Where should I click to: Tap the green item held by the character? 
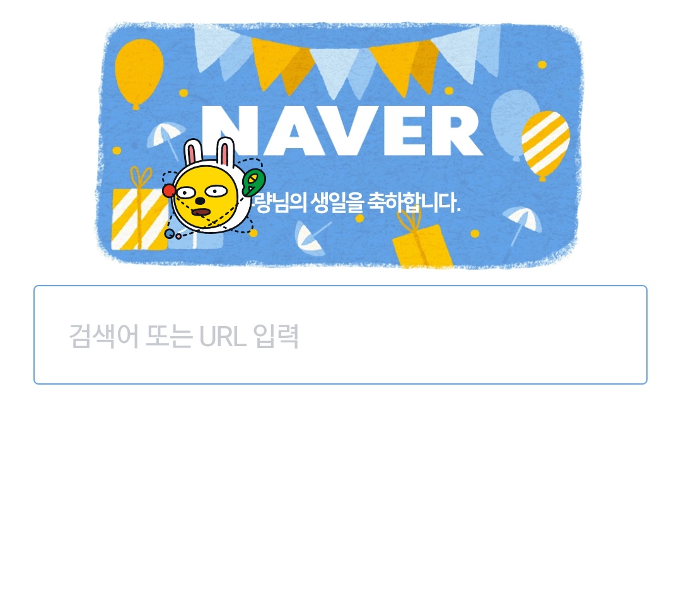(x=253, y=182)
